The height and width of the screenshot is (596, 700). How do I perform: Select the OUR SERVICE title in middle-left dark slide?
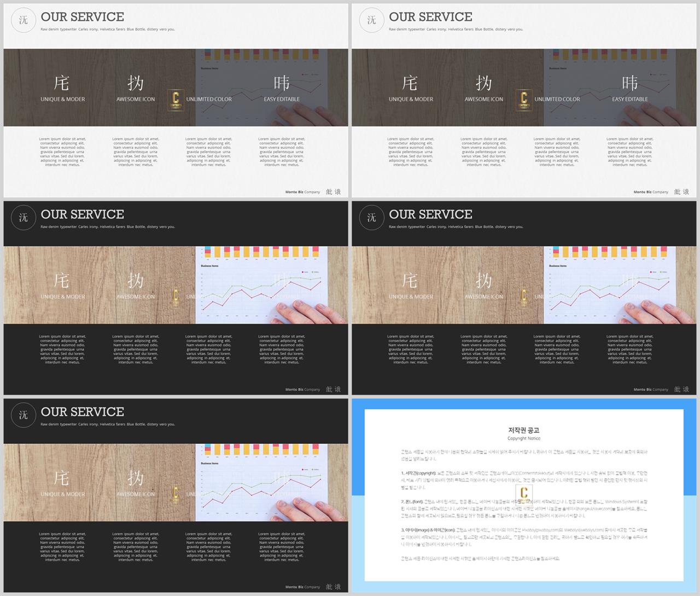(x=83, y=215)
